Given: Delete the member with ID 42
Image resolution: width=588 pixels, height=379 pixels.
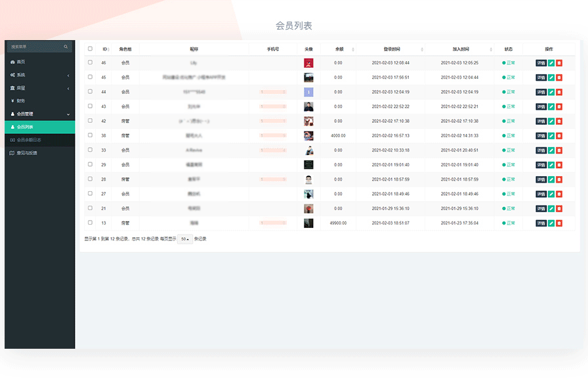Looking at the screenshot, I should [559, 122].
